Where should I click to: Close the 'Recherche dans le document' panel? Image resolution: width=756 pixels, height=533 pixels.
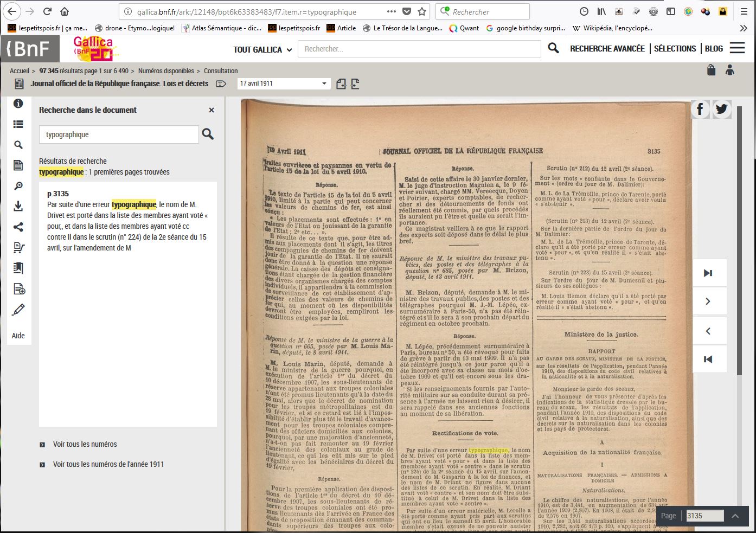click(212, 110)
